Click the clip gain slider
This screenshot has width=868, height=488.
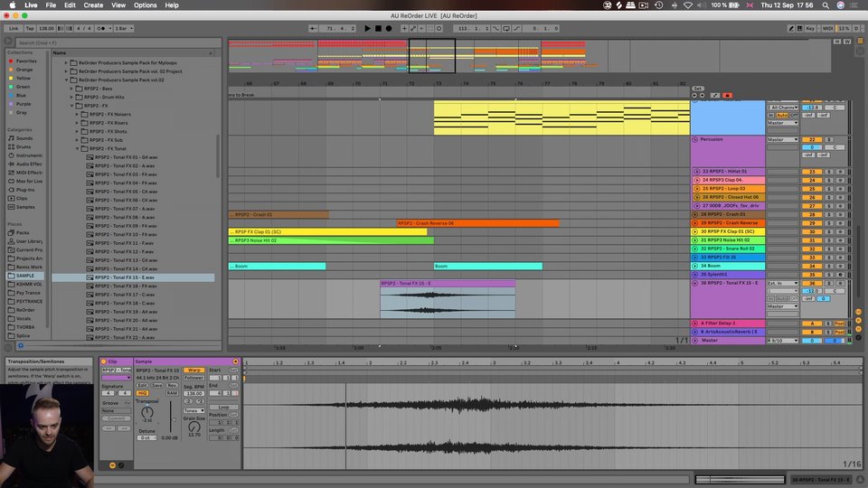(171, 418)
